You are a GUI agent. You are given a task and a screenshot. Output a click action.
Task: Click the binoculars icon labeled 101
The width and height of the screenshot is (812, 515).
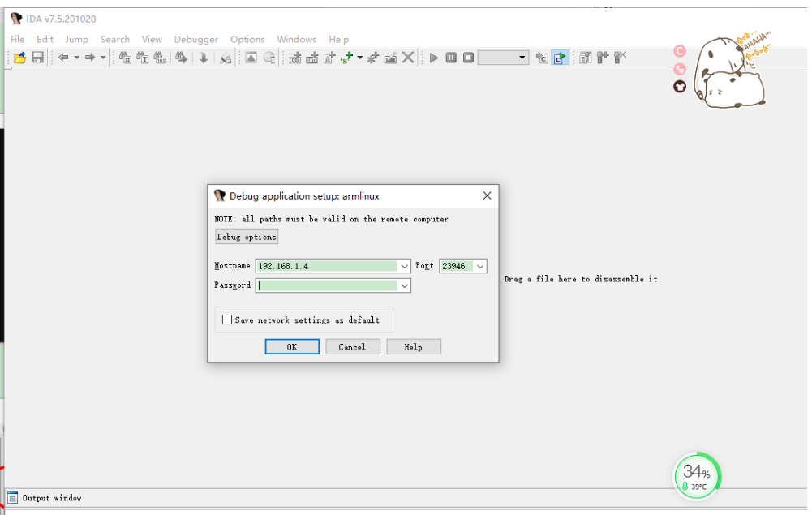point(160,58)
